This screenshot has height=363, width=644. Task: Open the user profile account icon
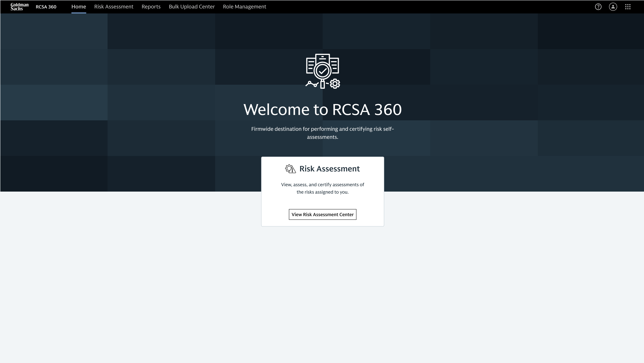[613, 7]
